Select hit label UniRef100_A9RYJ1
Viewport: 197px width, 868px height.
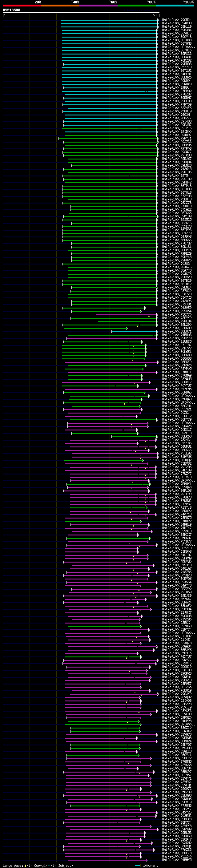(x=177, y=139)
